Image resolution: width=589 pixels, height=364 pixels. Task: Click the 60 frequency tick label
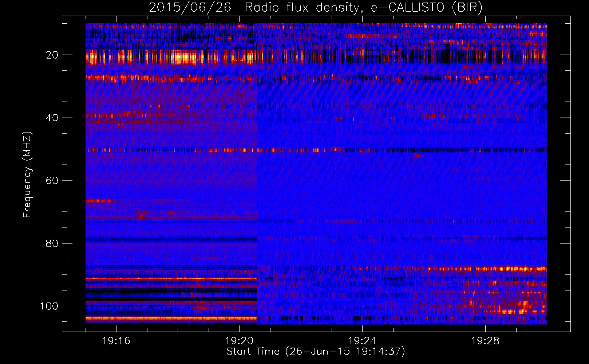[x=52, y=181]
